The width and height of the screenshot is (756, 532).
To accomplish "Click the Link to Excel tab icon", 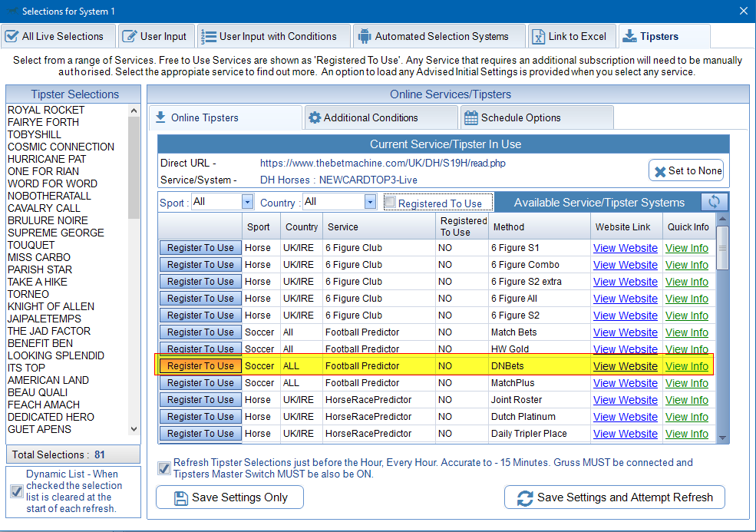I will pyautogui.click(x=538, y=36).
